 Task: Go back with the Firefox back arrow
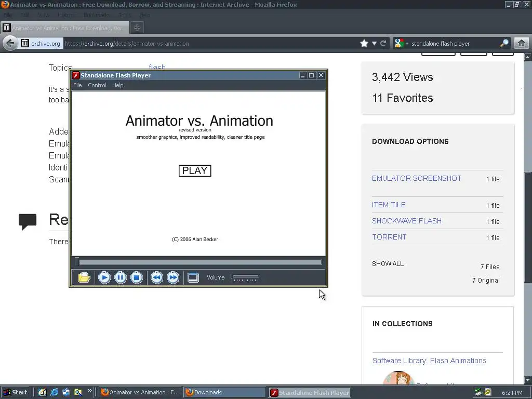[x=10, y=44]
